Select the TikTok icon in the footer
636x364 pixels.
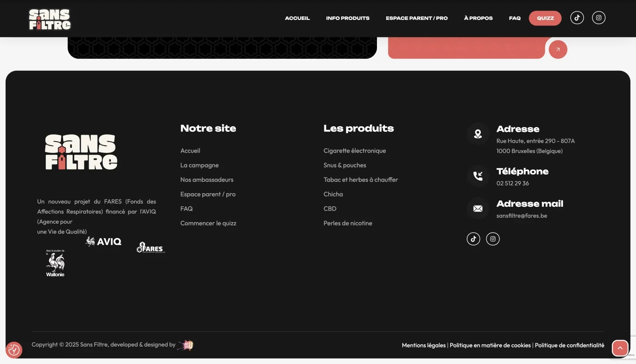[x=473, y=239]
